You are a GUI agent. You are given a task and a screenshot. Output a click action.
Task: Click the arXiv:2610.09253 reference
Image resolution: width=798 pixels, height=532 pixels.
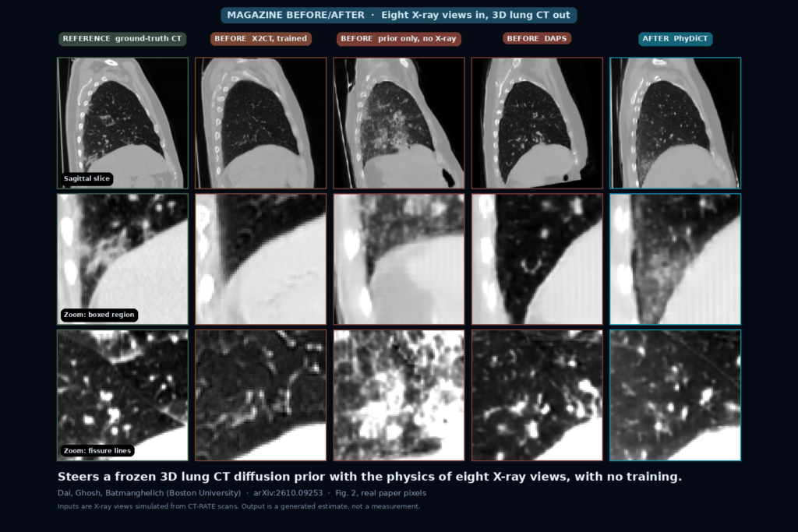(x=288, y=493)
